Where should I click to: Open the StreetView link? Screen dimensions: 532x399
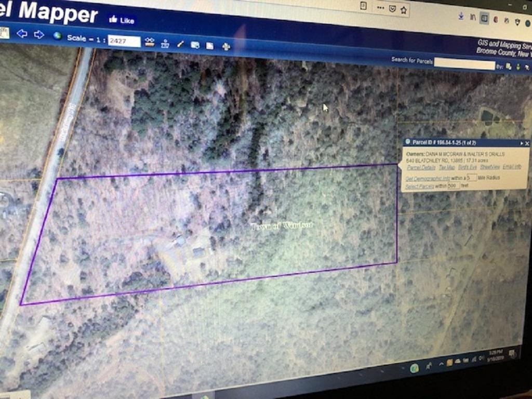point(489,167)
